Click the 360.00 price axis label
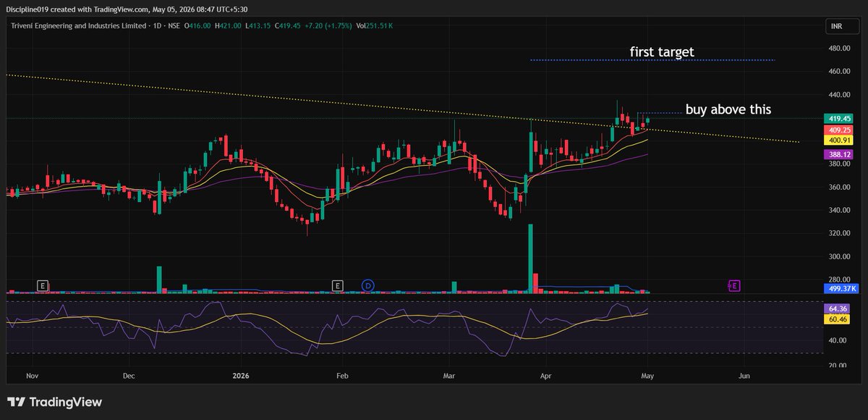This screenshot has width=868, height=420. (x=839, y=187)
